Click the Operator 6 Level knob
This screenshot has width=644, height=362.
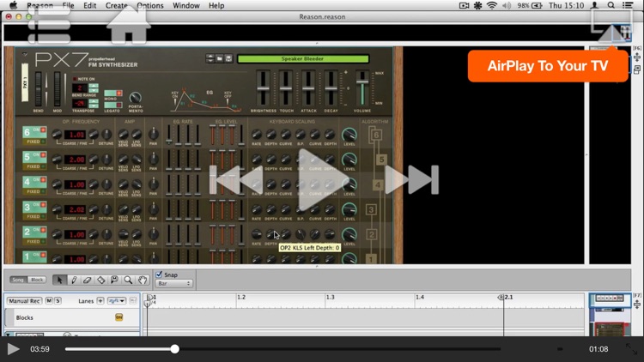point(349,135)
